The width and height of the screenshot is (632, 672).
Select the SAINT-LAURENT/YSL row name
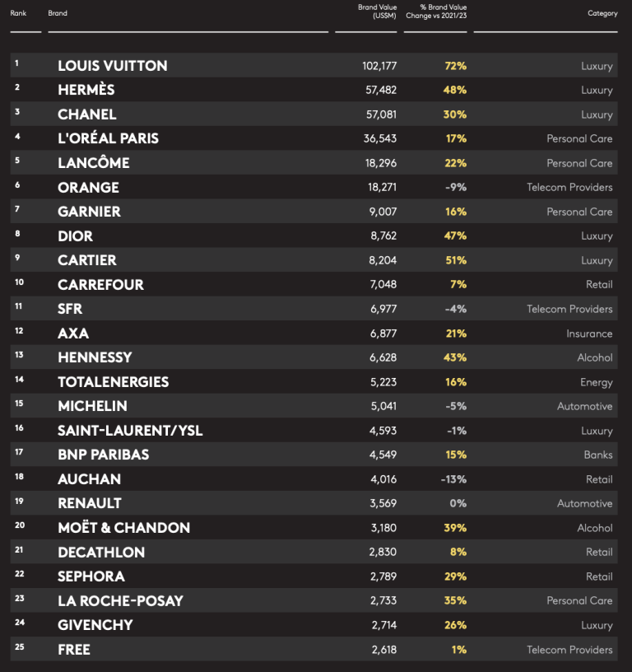pyautogui.click(x=130, y=430)
